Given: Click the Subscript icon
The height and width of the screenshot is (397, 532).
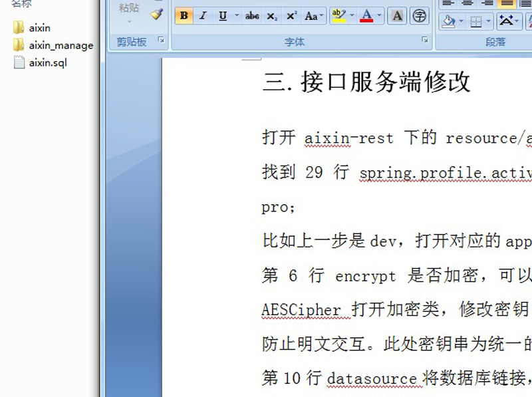Looking at the screenshot, I should click(x=271, y=16).
